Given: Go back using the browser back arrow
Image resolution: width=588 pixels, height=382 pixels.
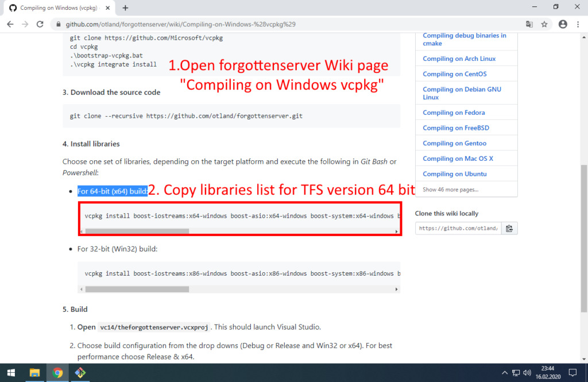Looking at the screenshot, I should (10, 24).
